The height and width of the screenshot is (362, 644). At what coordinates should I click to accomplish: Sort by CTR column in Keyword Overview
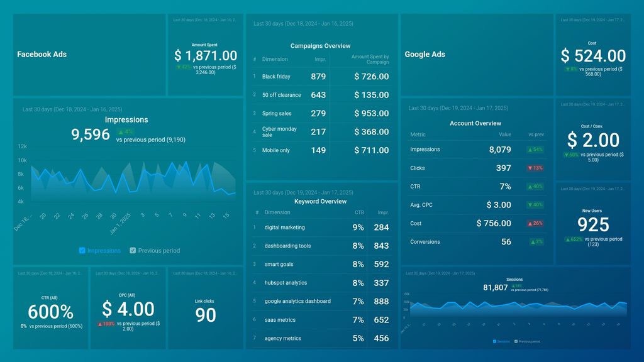click(359, 212)
